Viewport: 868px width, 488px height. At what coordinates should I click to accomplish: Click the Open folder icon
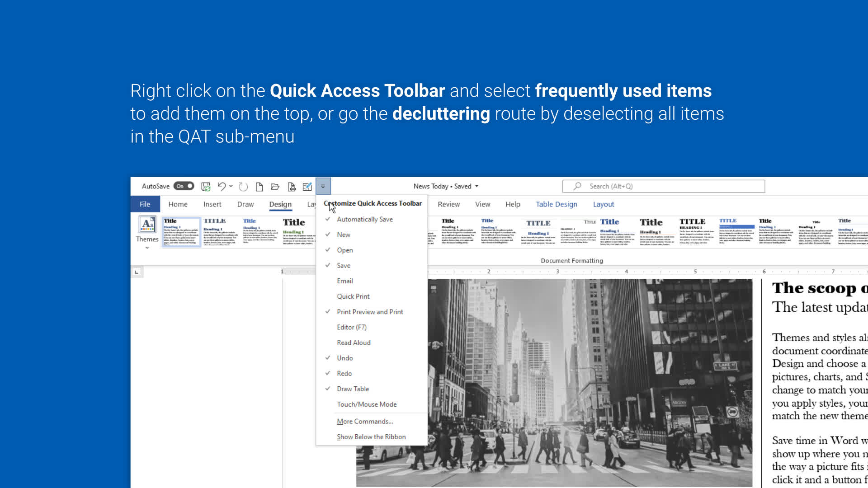[275, 186]
